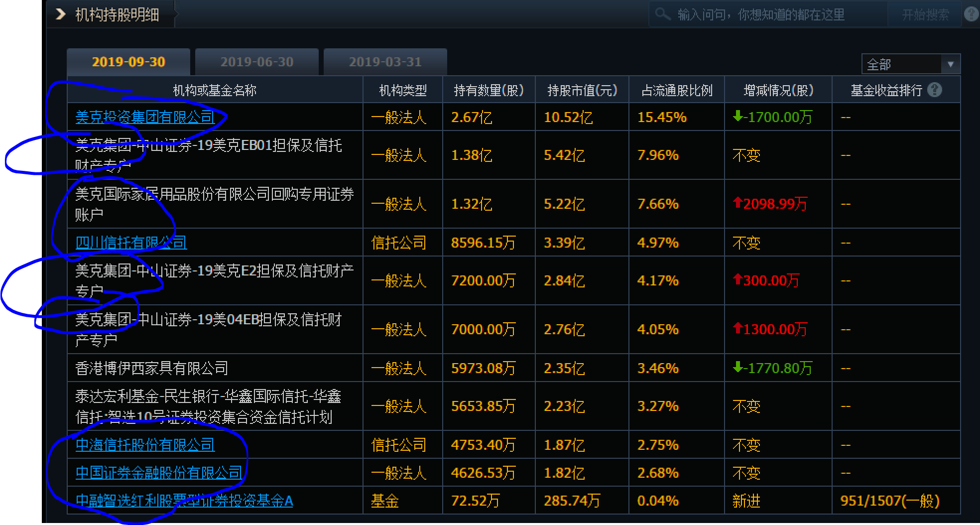Image resolution: width=980 pixels, height=525 pixels.
Task: Click the 1300.00万 increase value
Action: tap(770, 330)
